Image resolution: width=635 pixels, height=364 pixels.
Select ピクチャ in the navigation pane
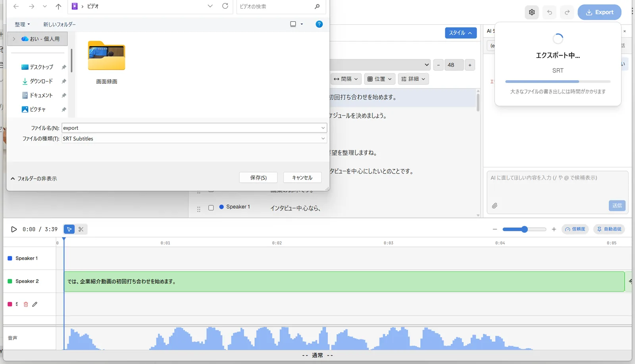(34, 109)
